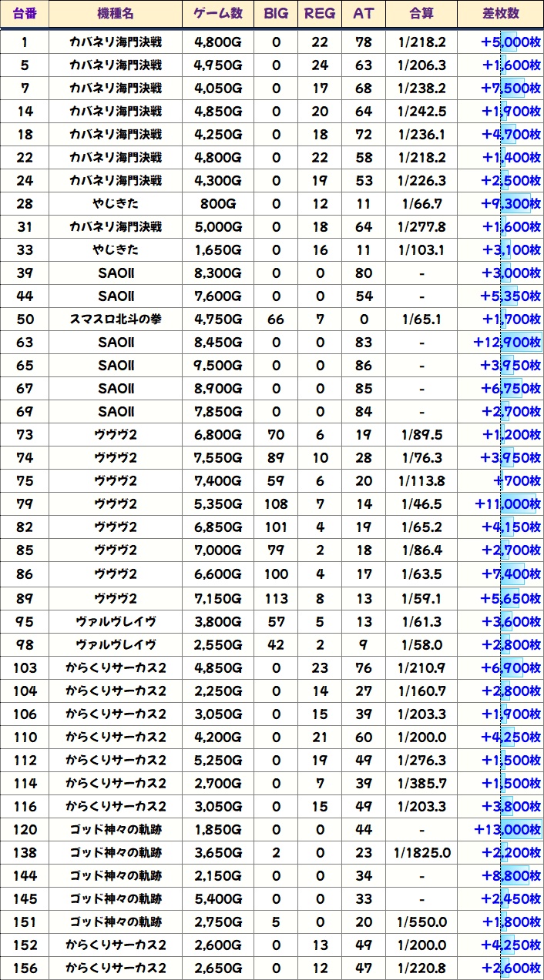544x980 pixels.
Task: Click the 4,950G games cell
Action: tap(218, 65)
